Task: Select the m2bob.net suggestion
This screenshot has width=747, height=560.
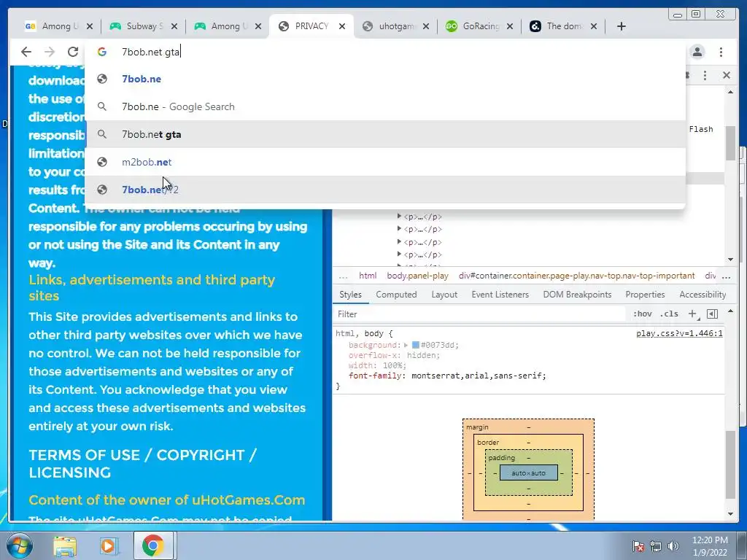Action: point(385,162)
